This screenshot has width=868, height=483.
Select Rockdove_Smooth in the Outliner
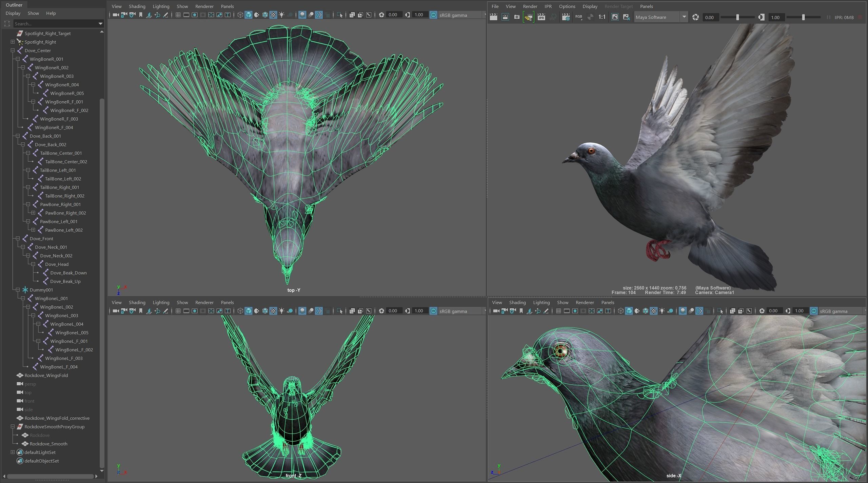[48, 444]
